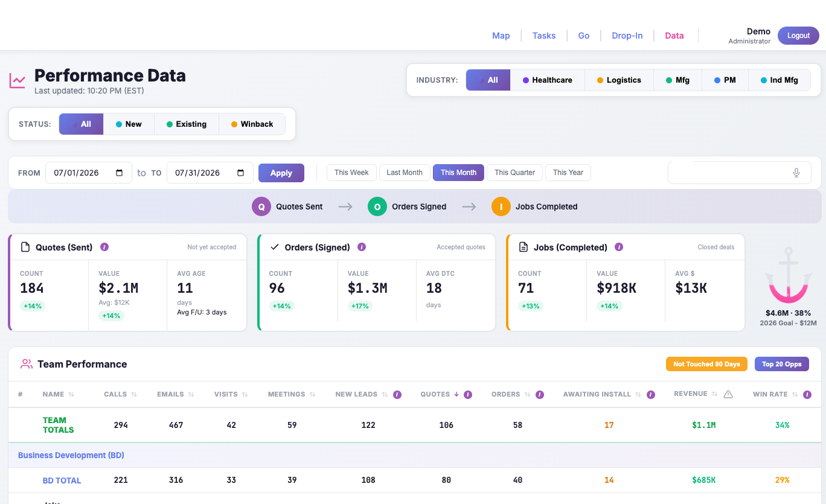This screenshot has height=504, width=826.
Task: Click Not Touched 90 Days button
Action: tap(706, 364)
